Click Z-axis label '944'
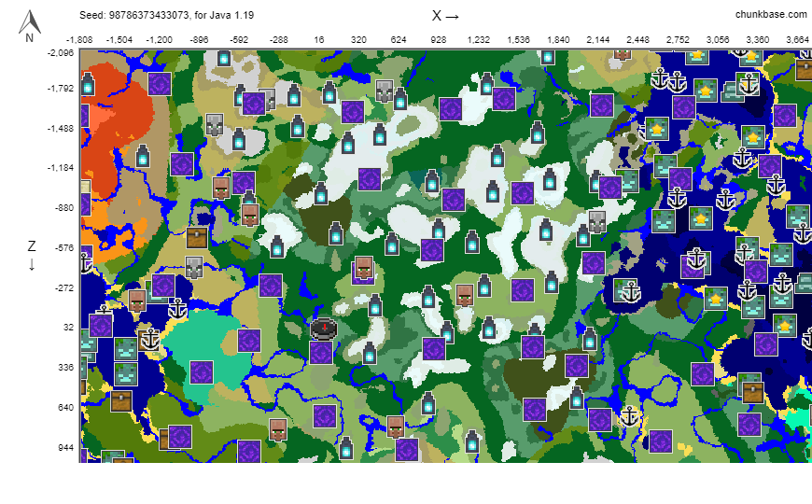Image resolution: width=812 pixels, height=504 pixels. tap(66, 448)
